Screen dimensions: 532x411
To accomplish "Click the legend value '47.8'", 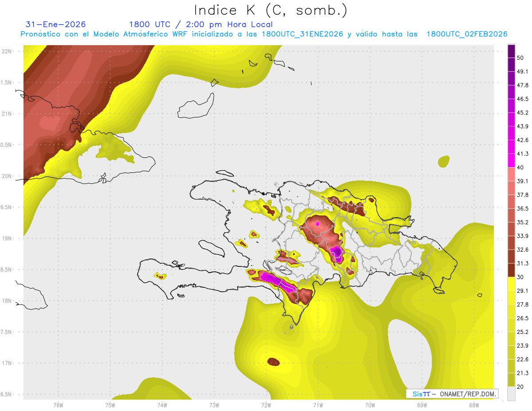I will click(x=522, y=85).
